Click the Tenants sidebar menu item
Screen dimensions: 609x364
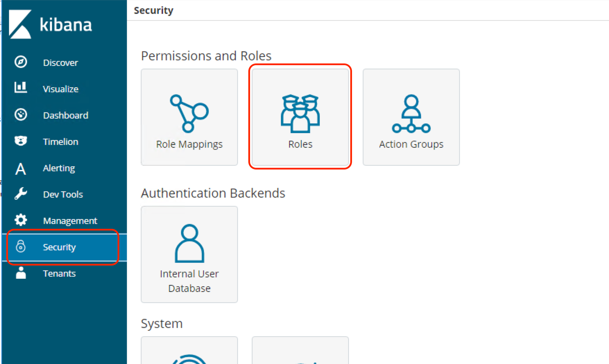coord(59,273)
